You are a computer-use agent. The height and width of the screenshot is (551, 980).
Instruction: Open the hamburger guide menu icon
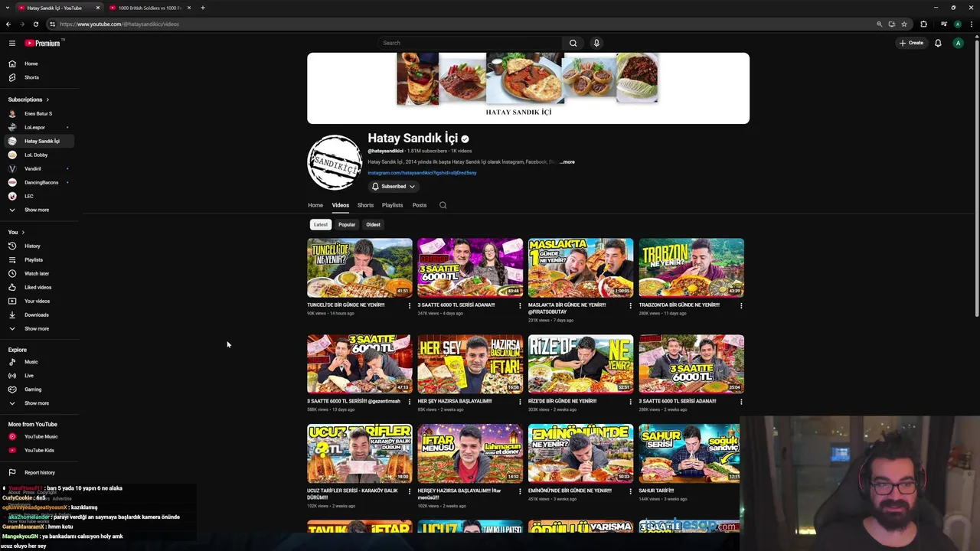pos(12,43)
